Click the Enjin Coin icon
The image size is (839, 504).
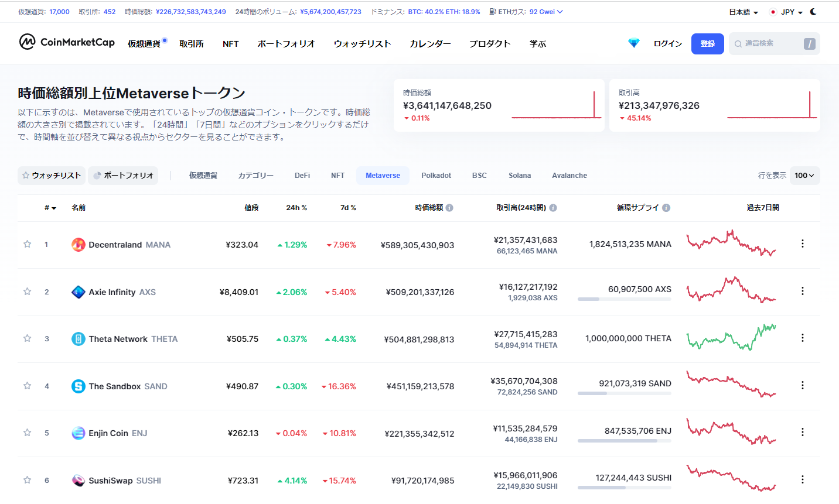[x=79, y=433]
